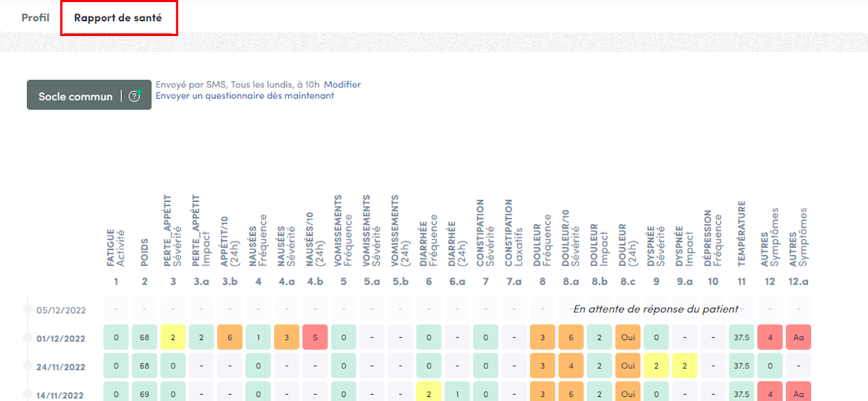The width and height of the screenshot is (868, 401).
Task: Click Envoyer un questionnaire dès maintenant
Action: click(245, 96)
